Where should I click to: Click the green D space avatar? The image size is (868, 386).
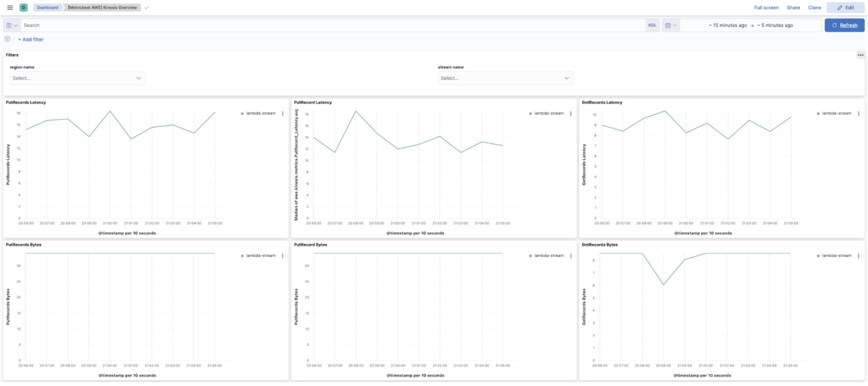(24, 8)
